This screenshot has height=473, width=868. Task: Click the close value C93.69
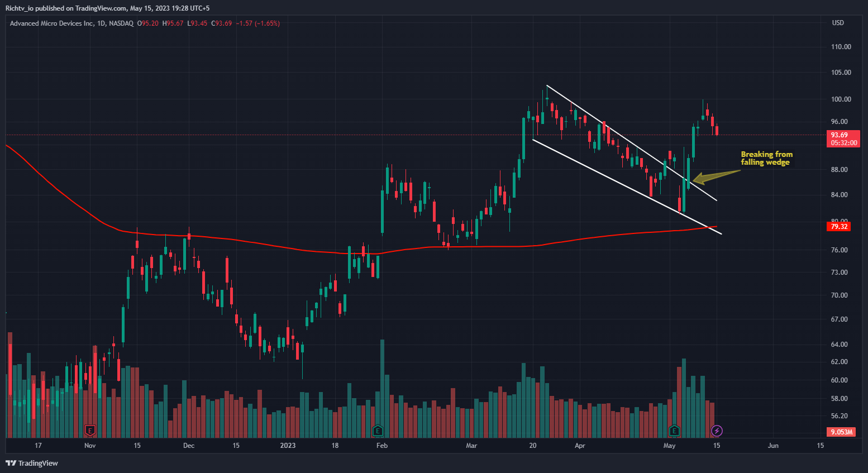click(x=221, y=23)
